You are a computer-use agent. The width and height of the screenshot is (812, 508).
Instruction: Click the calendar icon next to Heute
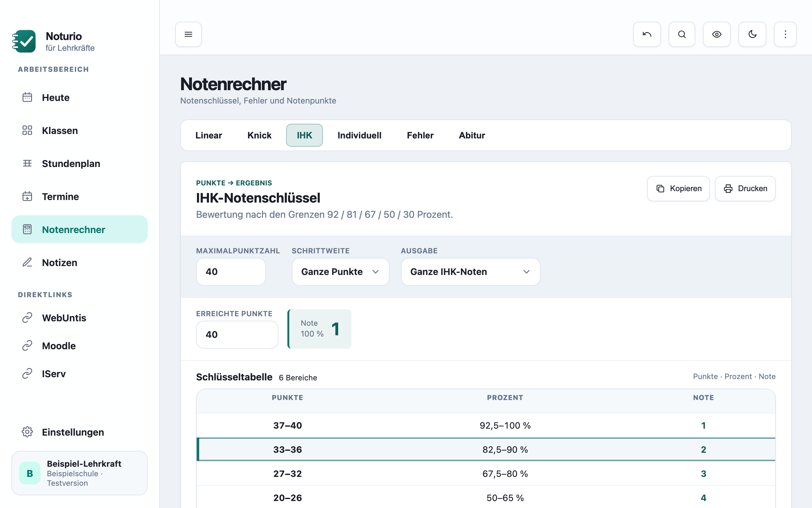click(27, 97)
